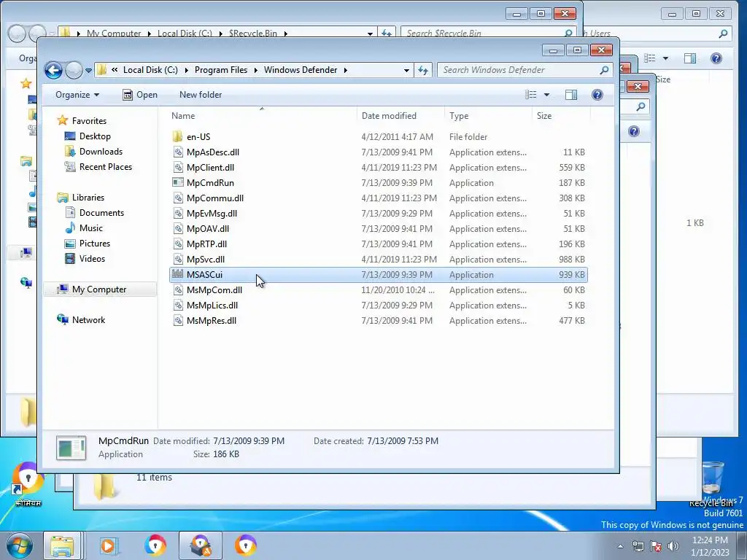Select Network in the navigation pane
The image size is (747, 560).
pyautogui.click(x=88, y=320)
